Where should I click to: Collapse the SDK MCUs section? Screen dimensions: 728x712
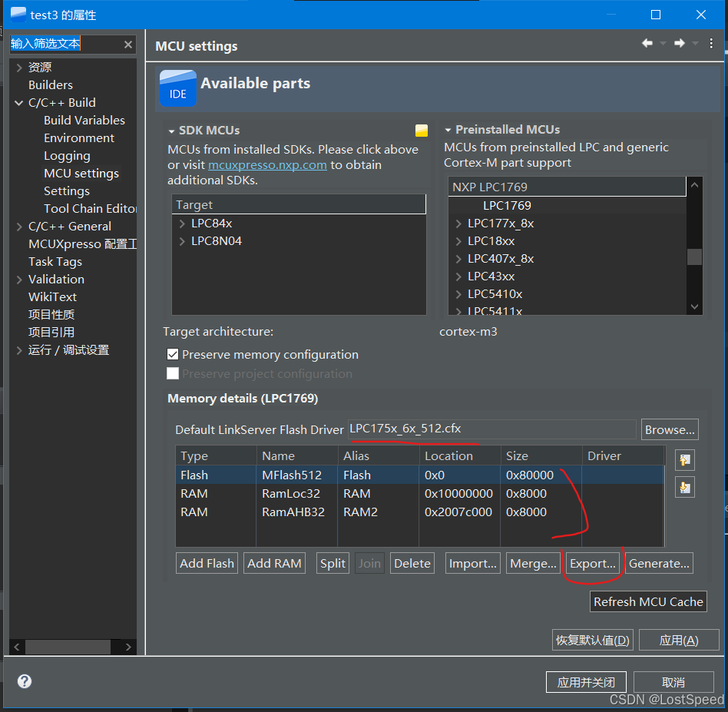pos(171,131)
